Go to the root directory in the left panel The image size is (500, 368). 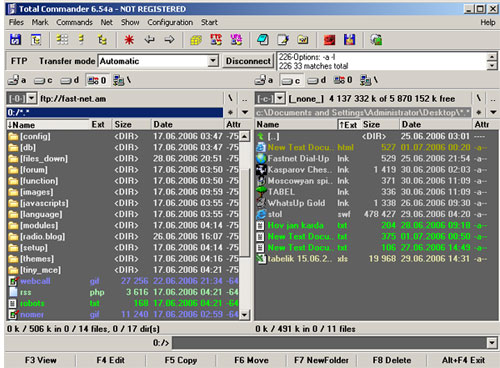coord(230,99)
